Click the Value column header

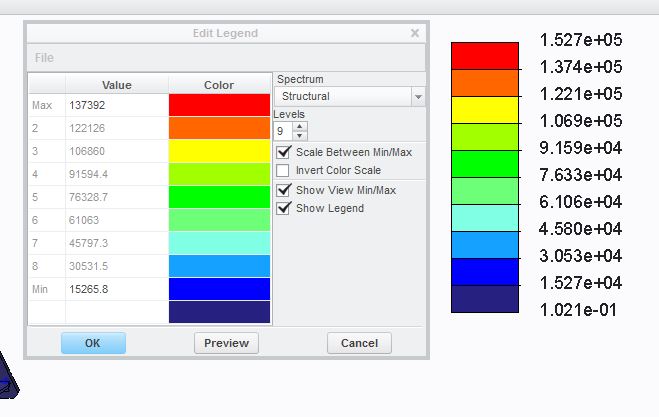117,85
